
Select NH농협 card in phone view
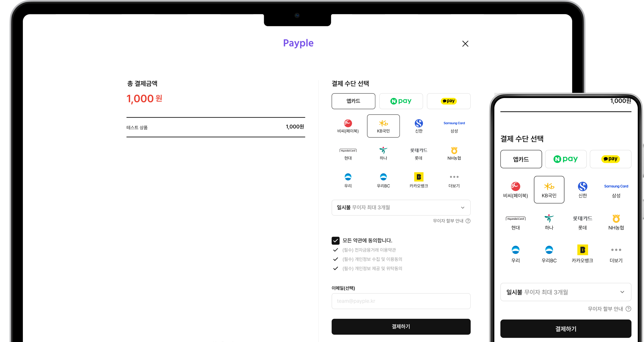pos(616,223)
